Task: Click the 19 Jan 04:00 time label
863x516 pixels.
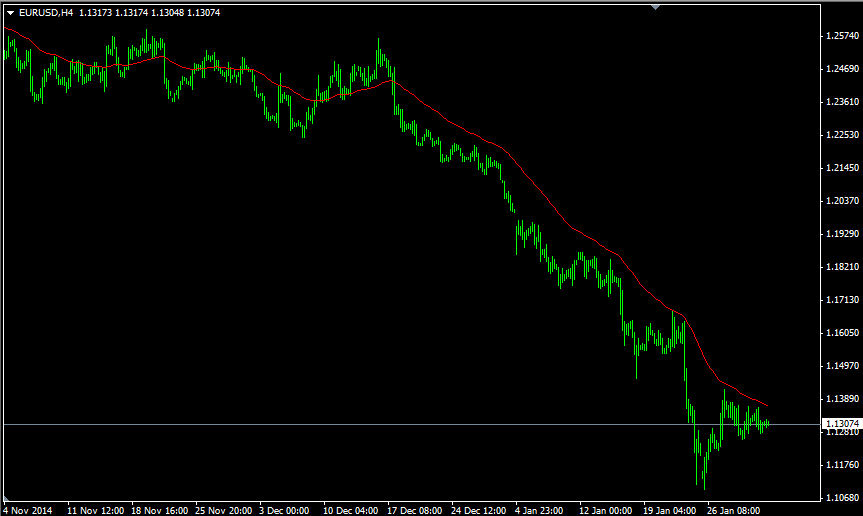Action: point(669,510)
